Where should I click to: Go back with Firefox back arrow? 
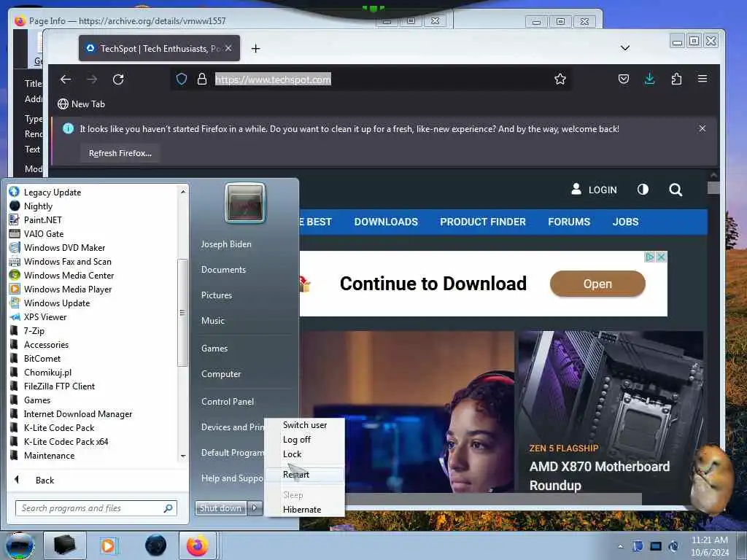(x=66, y=79)
